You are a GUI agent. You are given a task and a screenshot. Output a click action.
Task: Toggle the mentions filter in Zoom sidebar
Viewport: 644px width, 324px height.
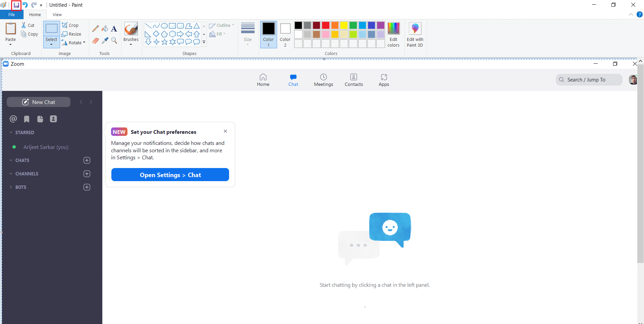click(x=13, y=119)
